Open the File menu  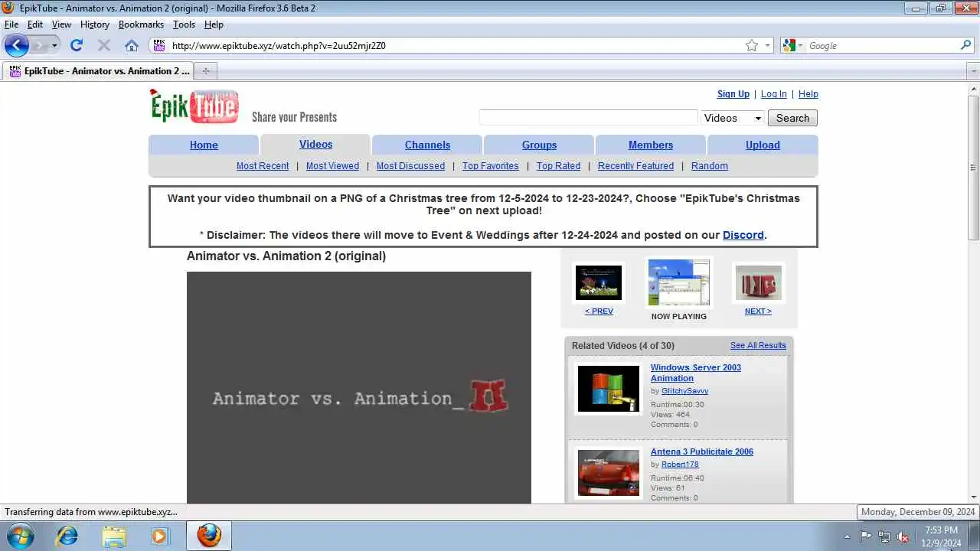coord(11,24)
